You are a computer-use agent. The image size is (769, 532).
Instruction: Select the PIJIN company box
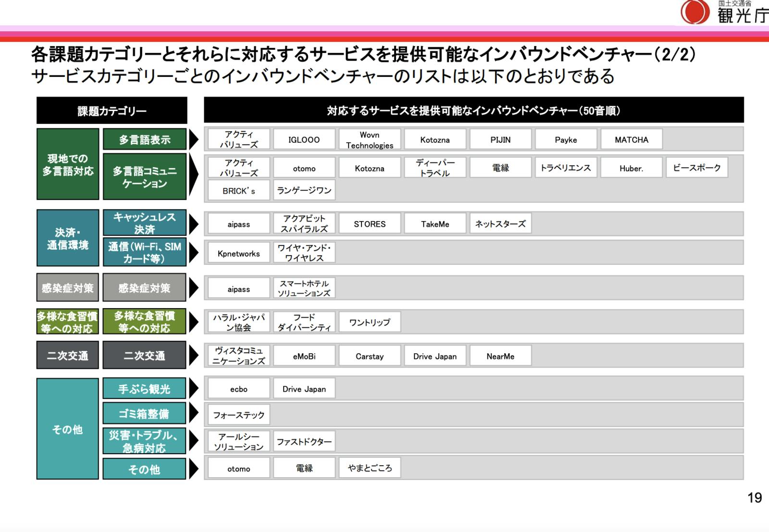[x=500, y=139]
